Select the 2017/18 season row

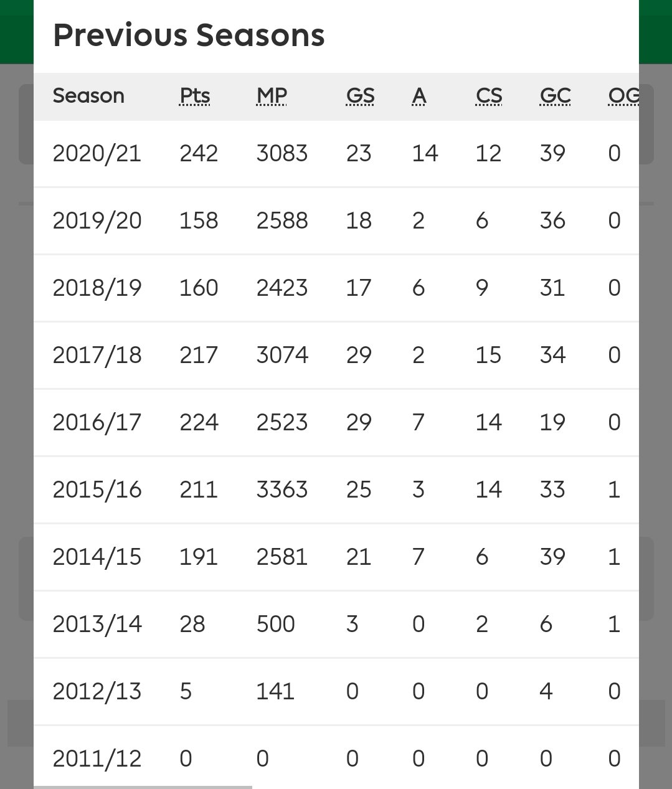tap(336, 355)
